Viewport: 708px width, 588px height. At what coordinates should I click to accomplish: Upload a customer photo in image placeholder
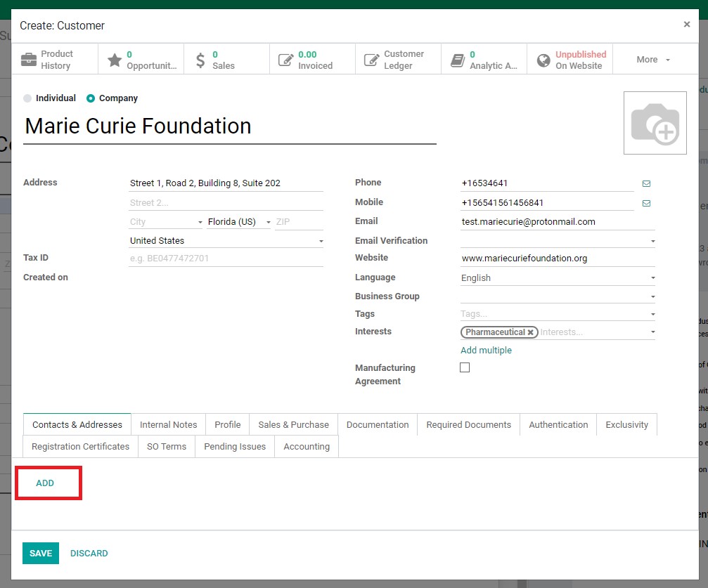pos(655,123)
